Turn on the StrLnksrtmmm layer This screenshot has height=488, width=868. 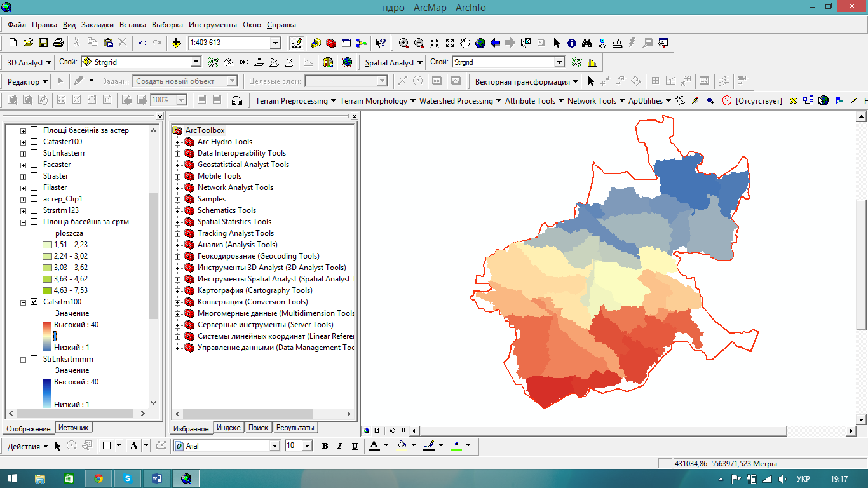click(x=34, y=359)
